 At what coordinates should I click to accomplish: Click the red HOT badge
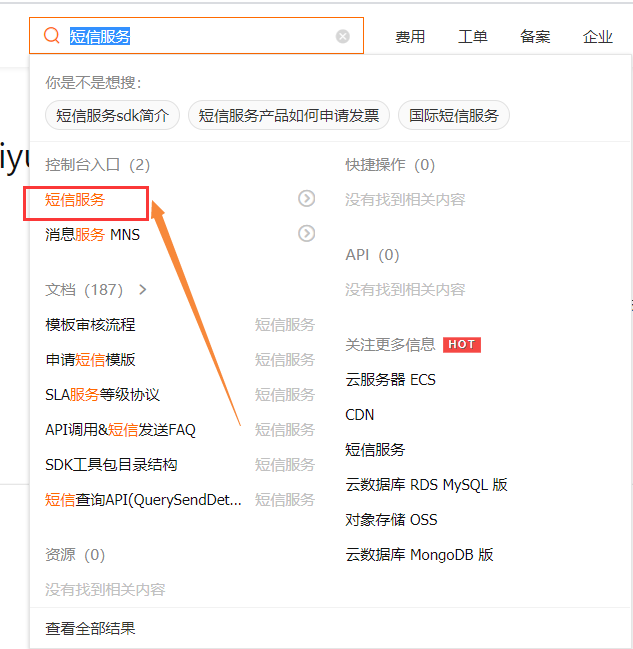pyautogui.click(x=462, y=344)
